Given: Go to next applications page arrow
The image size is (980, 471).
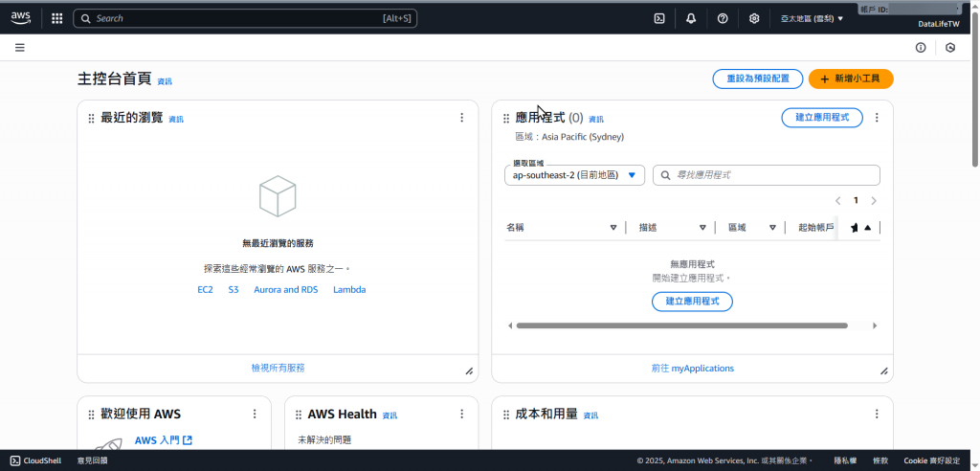Looking at the screenshot, I should pos(874,201).
